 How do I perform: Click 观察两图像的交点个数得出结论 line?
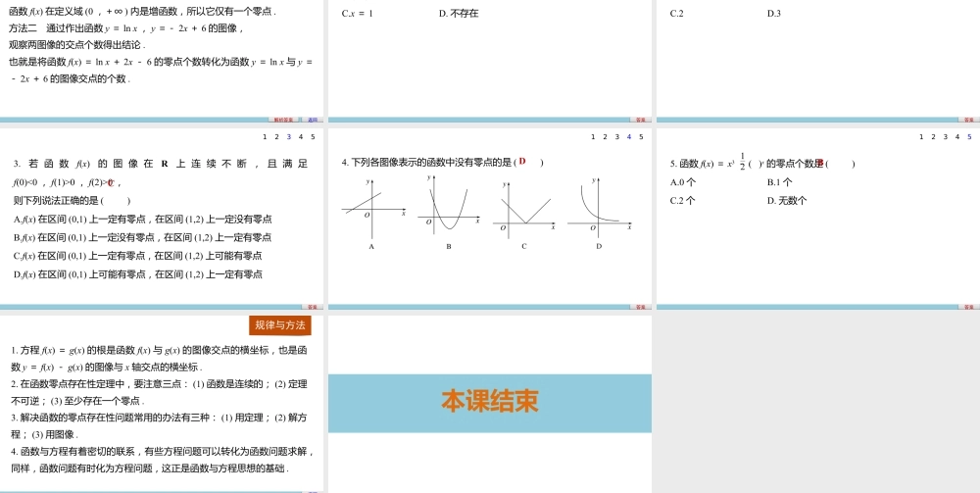[76, 45]
